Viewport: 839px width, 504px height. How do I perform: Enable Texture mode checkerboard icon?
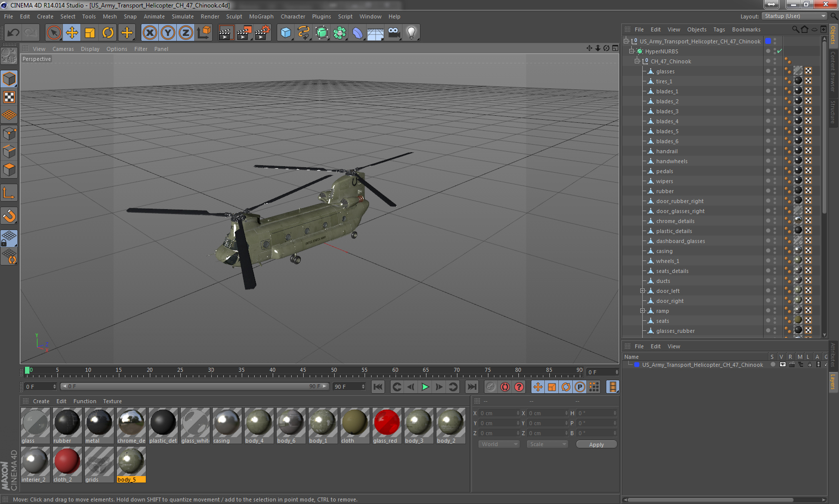pyautogui.click(x=9, y=97)
